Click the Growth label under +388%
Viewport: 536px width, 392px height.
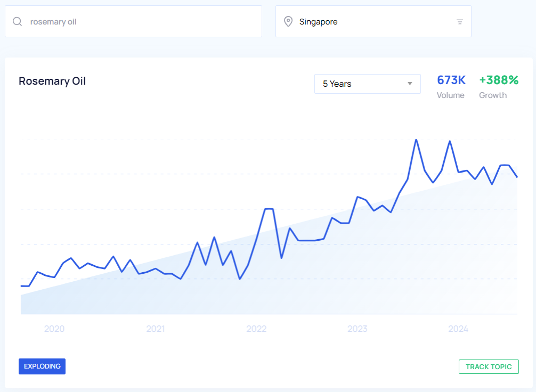[x=493, y=95]
